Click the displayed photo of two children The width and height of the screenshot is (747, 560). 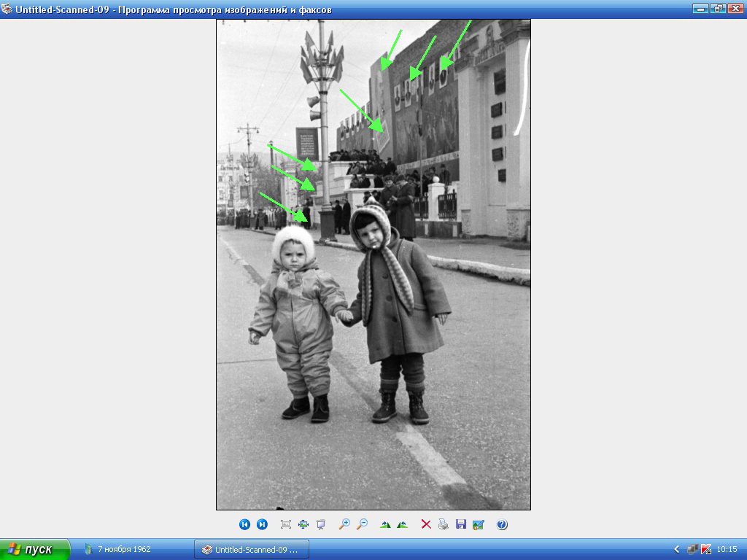point(373,292)
